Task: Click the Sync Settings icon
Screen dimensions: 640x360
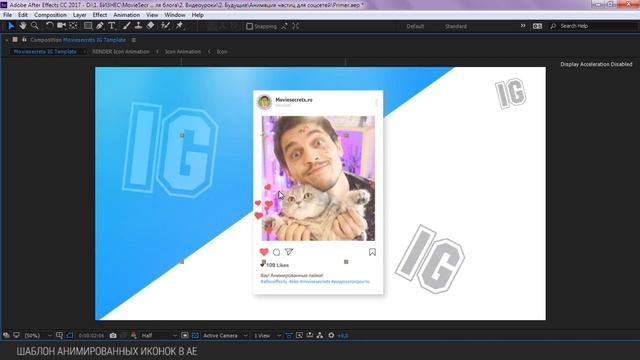Action: pos(537,26)
